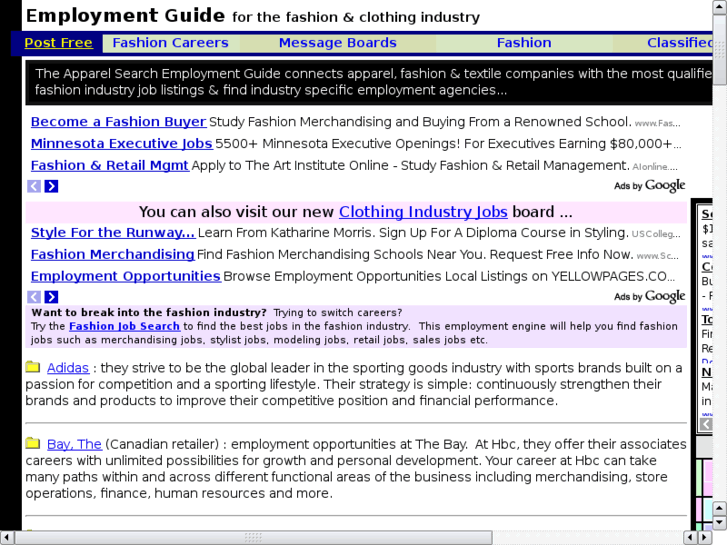Click the previous arrow in first ad block
The height and width of the screenshot is (545, 727).
[x=34, y=186]
